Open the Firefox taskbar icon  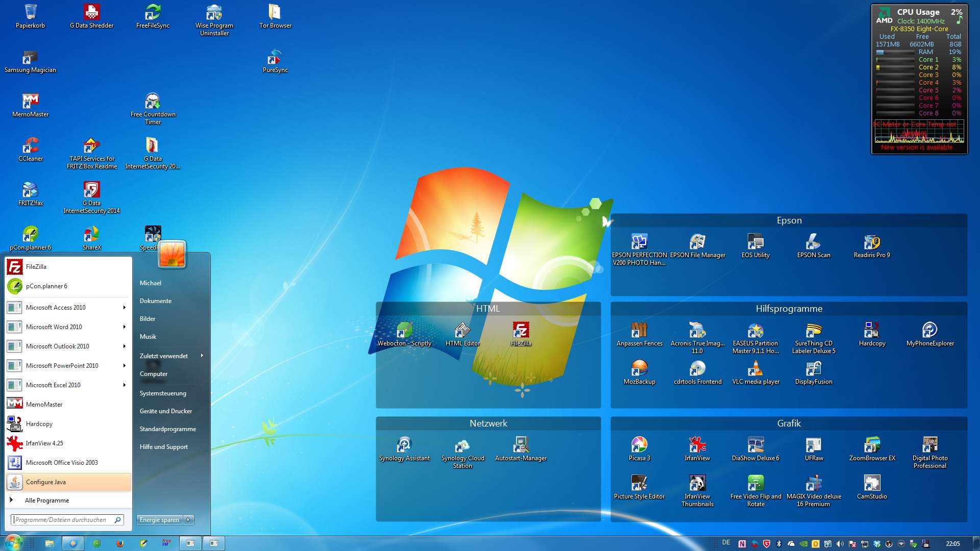120,543
